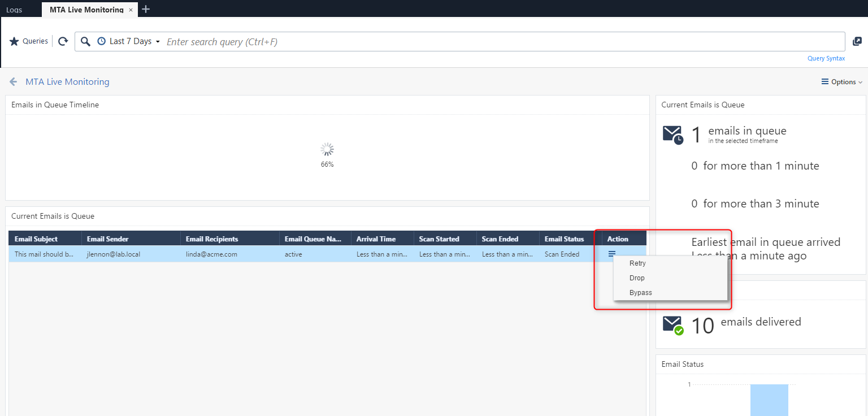This screenshot has width=868, height=416.
Task: Click the Action column header
Action: pos(624,239)
